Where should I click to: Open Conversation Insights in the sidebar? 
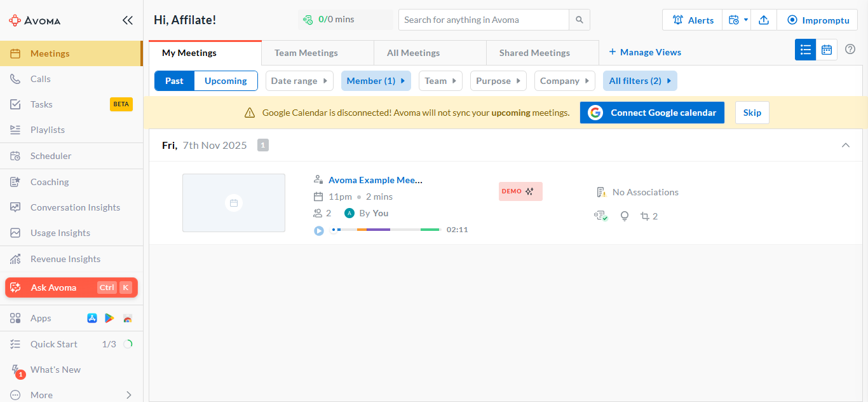[x=71, y=207]
